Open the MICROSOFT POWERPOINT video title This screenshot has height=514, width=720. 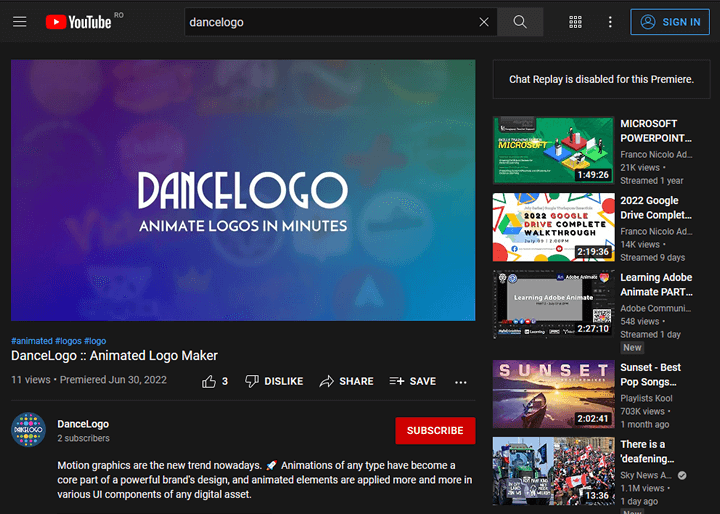[x=656, y=131]
